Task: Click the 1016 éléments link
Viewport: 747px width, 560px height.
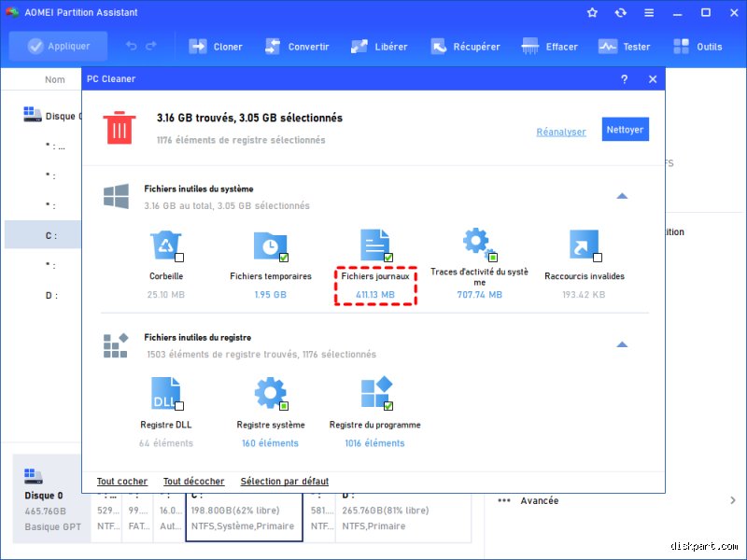Action: 374,442
